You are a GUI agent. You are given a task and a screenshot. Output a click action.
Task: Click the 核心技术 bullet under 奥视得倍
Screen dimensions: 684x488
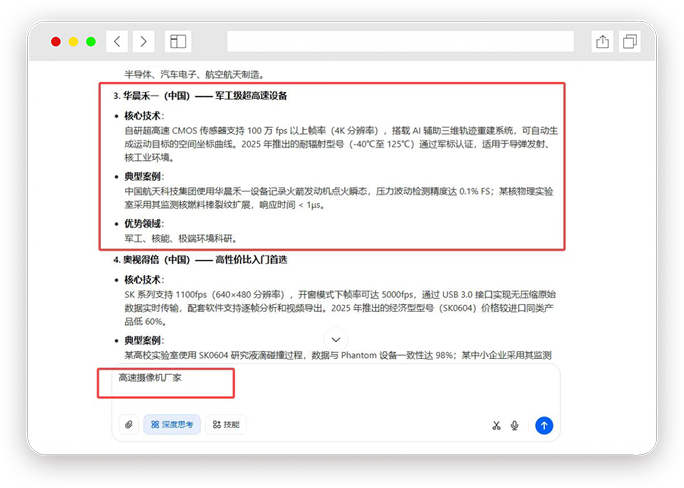click(144, 280)
